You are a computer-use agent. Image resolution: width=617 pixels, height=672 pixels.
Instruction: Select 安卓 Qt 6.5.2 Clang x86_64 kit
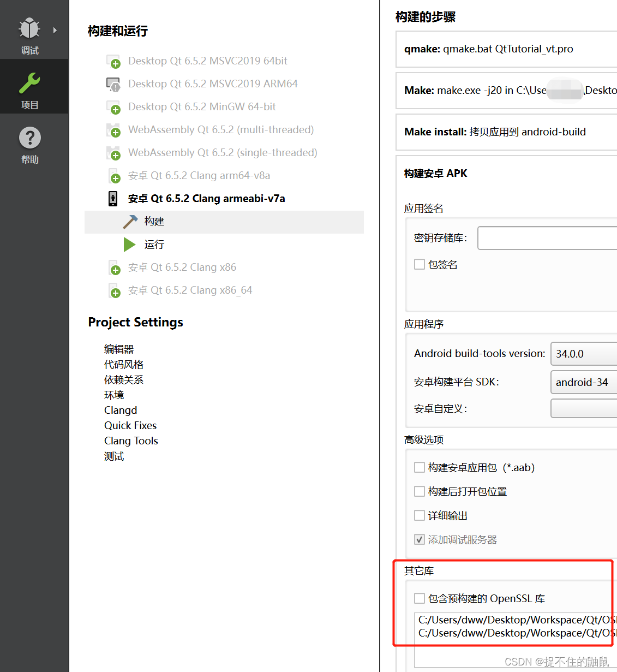pos(190,290)
